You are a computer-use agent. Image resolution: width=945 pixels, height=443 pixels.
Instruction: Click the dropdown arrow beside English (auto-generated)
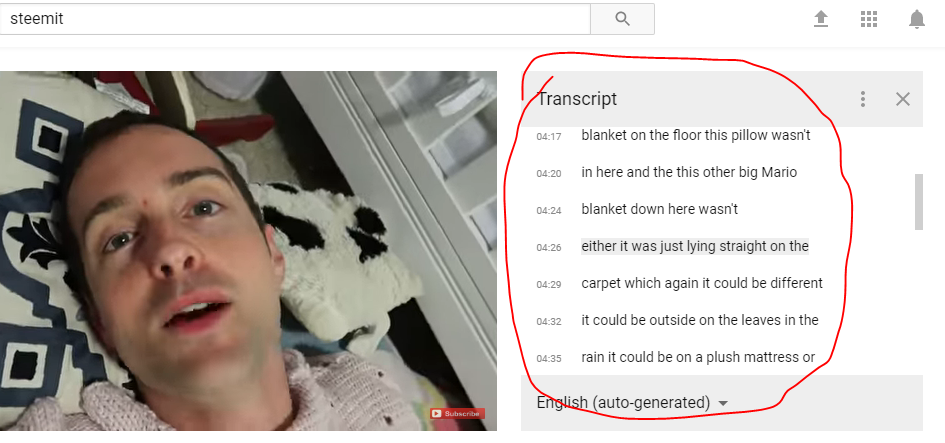click(723, 403)
